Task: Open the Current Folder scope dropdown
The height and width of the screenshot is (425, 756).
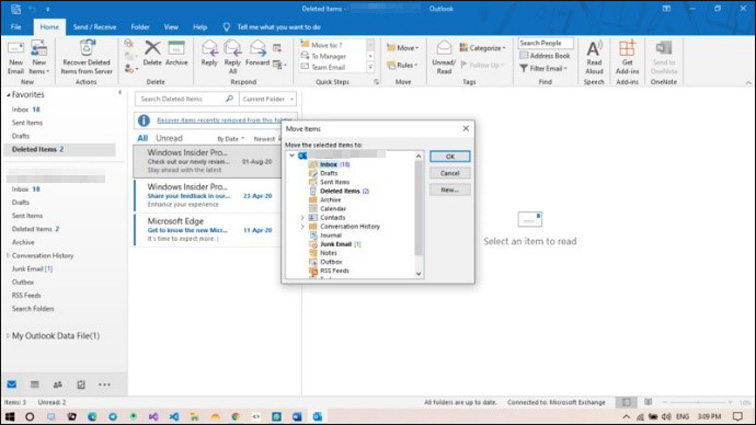Action: [268, 99]
